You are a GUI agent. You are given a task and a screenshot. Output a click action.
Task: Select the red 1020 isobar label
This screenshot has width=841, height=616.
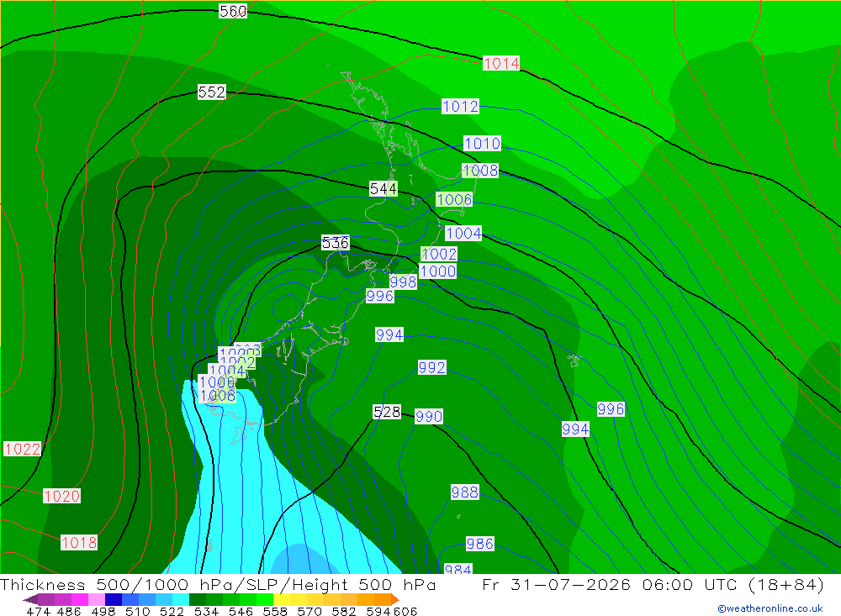tap(61, 496)
